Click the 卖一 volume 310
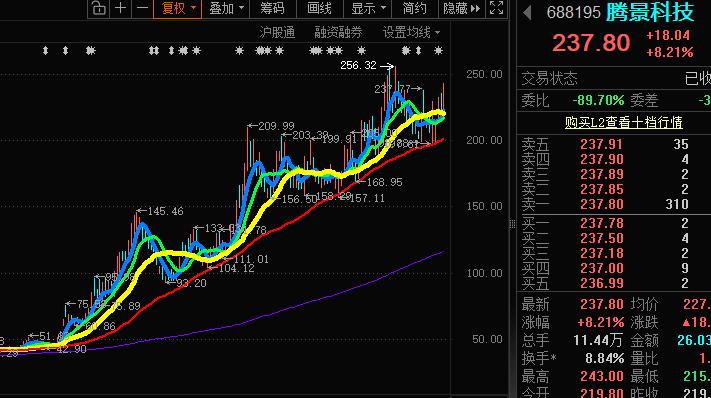Image resolution: width=711 pixels, height=398 pixels. [x=677, y=204]
